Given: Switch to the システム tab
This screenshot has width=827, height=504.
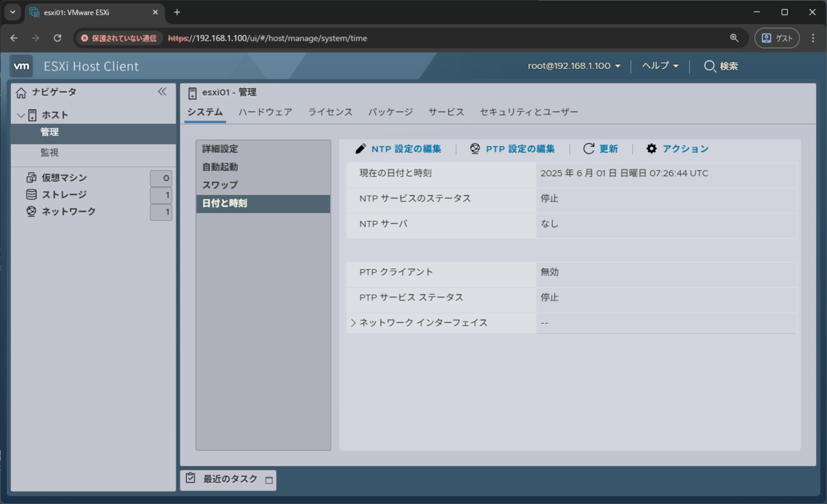Looking at the screenshot, I should click(x=205, y=112).
